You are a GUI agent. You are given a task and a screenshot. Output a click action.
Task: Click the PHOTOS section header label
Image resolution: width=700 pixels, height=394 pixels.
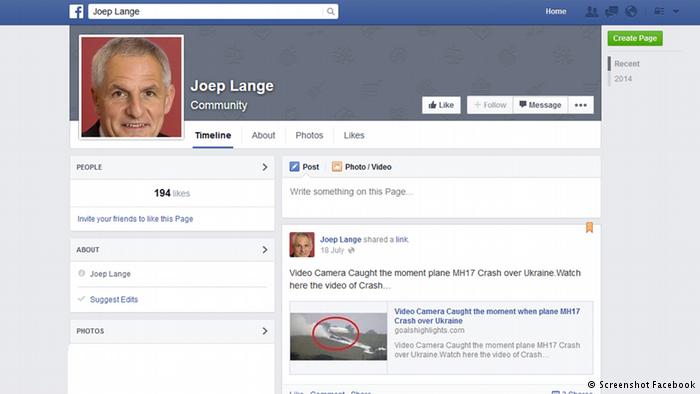[x=90, y=331]
